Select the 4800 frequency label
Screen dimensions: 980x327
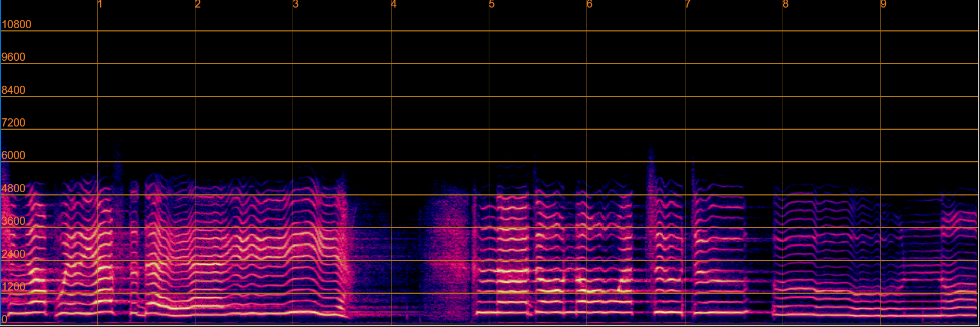pos(13,188)
